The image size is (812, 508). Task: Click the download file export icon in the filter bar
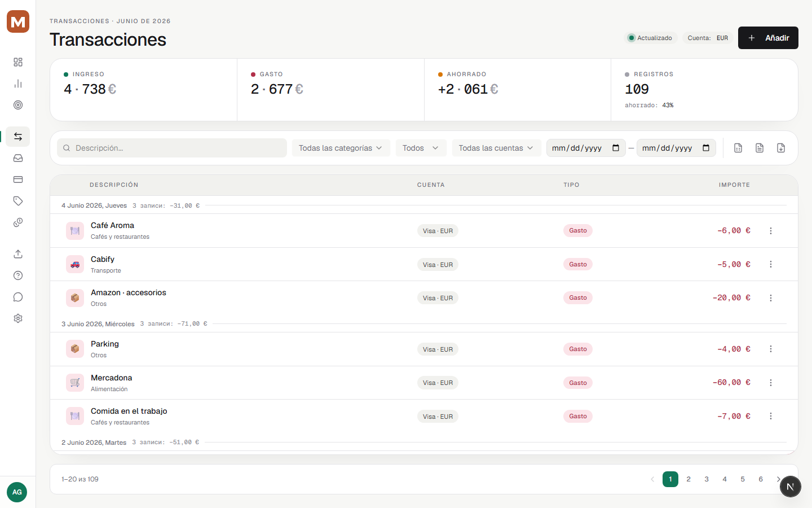781,148
